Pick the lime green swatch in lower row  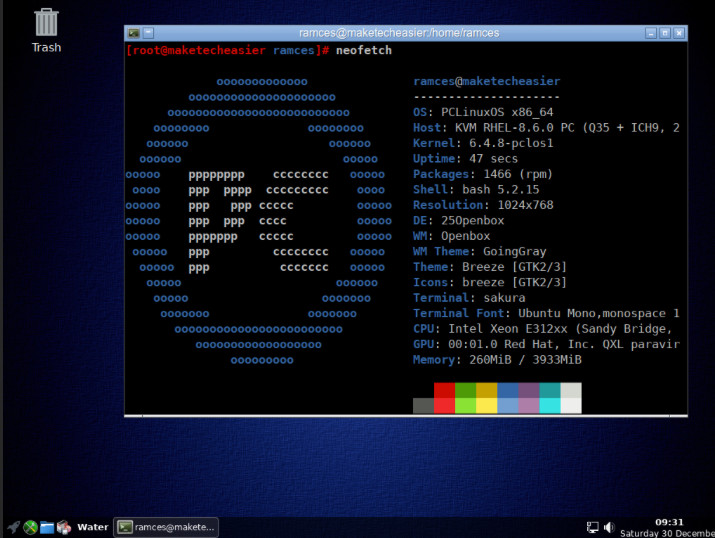pos(466,406)
